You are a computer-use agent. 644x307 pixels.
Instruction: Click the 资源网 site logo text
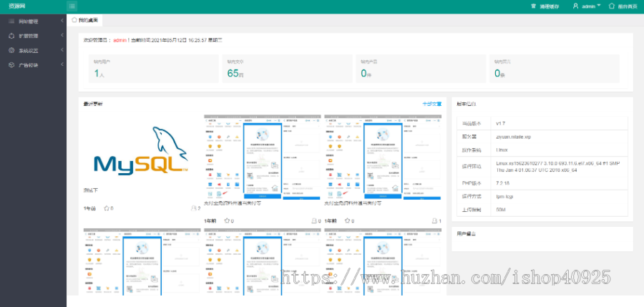click(x=16, y=6)
